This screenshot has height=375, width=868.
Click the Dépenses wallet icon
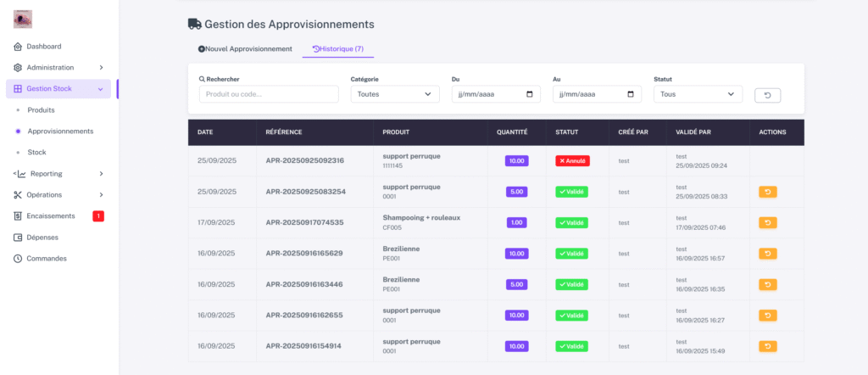(19, 237)
